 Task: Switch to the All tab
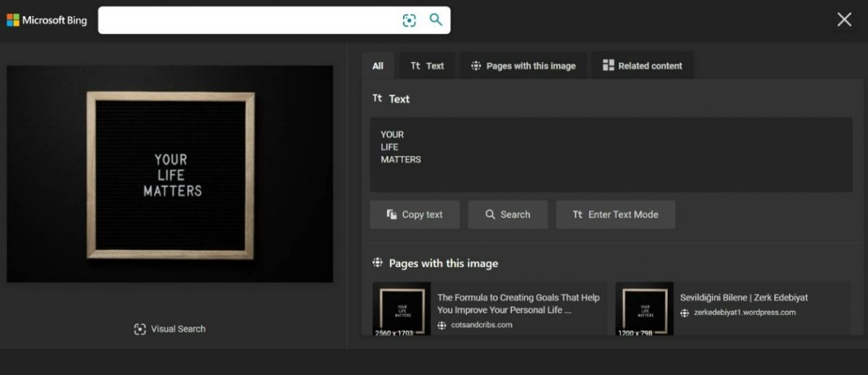tap(378, 66)
